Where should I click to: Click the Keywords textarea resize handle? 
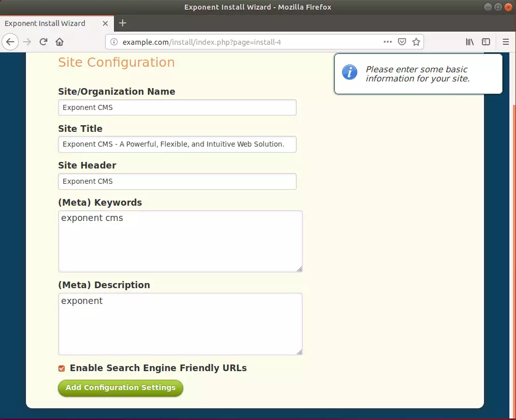(299, 269)
